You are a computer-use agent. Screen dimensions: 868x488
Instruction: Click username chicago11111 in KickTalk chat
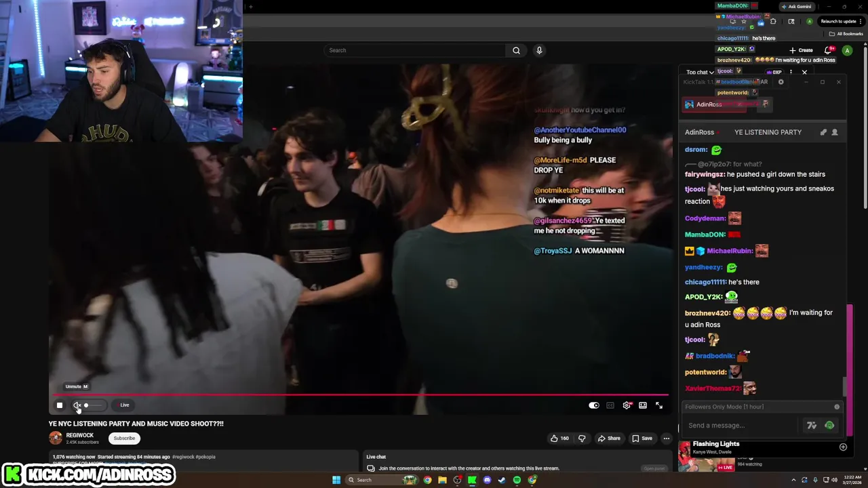[705, 282]
